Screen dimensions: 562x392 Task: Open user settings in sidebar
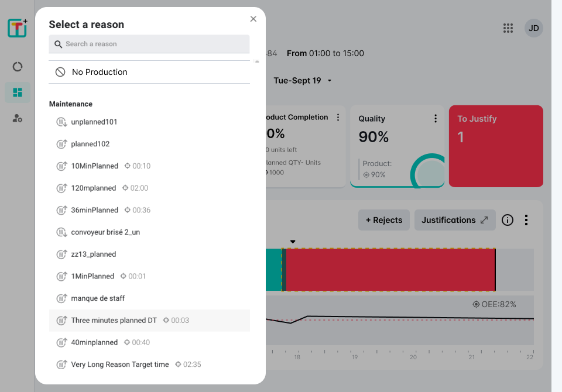(18, 118)
